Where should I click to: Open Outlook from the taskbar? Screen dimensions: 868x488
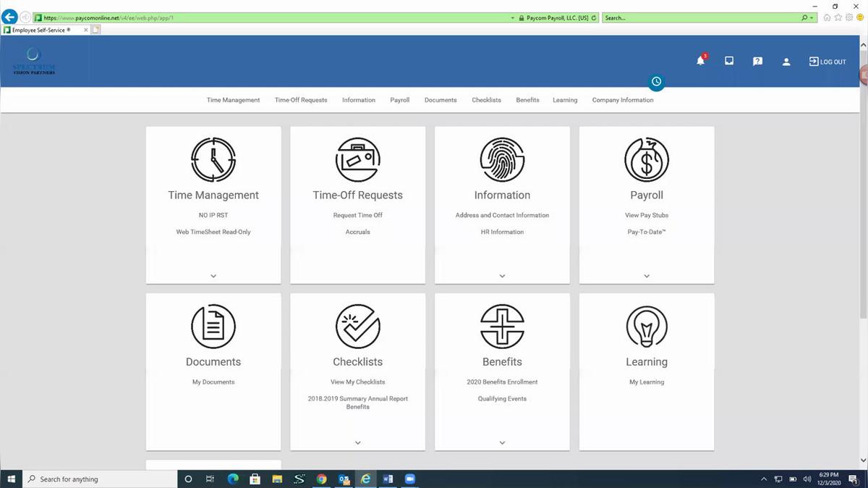click(344, 479)
